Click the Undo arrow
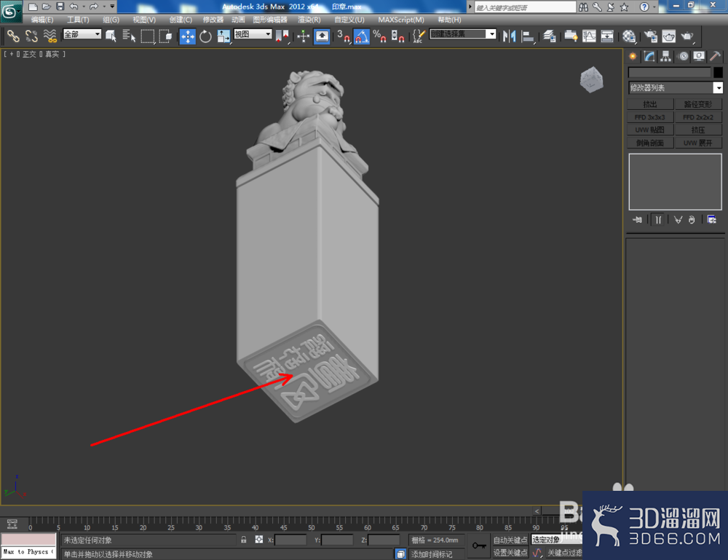 74,7
